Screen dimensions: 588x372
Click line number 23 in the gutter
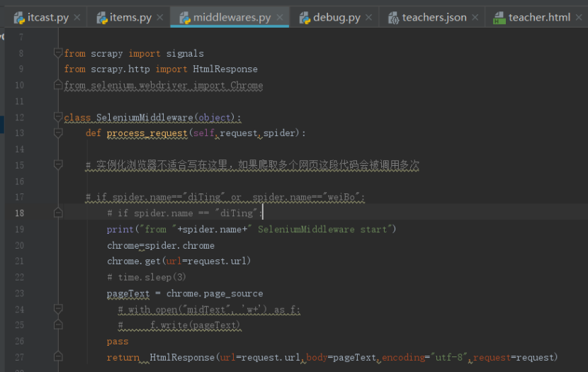pos(20,293)
